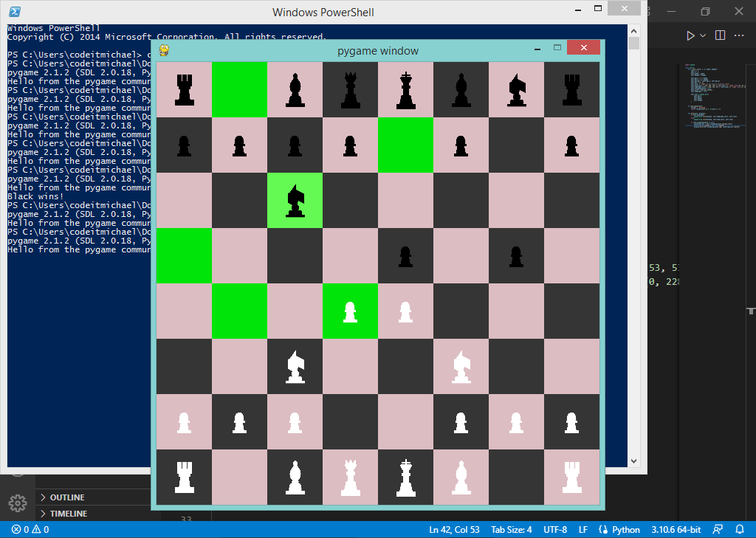Viewport: 756px width, 538px height.
Task: Click the white queen on the bottom rank
Action: (350, 477)
